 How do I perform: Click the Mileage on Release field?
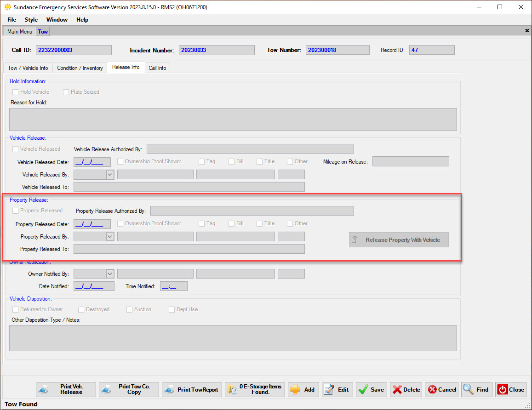coord(411,161)
